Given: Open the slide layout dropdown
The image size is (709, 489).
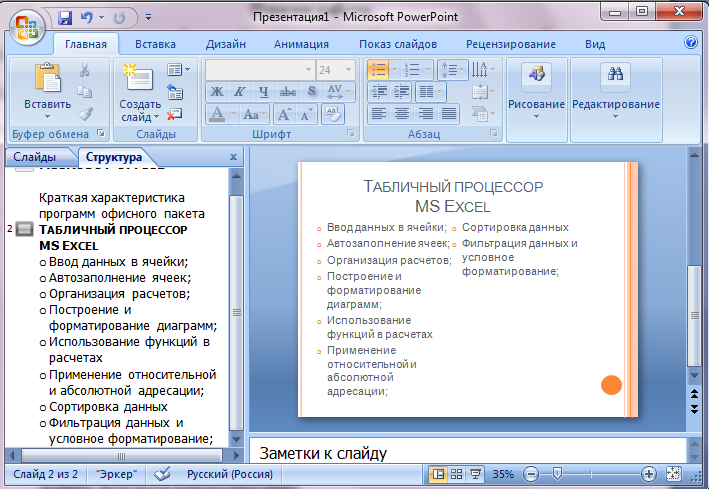Looking at the screenshot, I should [x=178, y=70].
